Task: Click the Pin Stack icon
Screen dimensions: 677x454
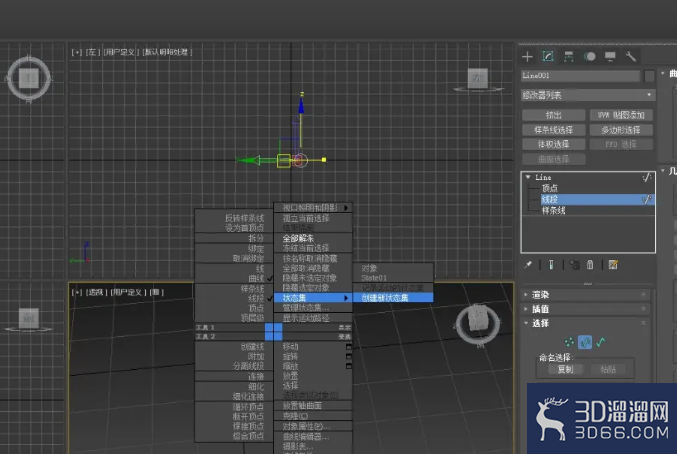Action: tap(528, 265)
